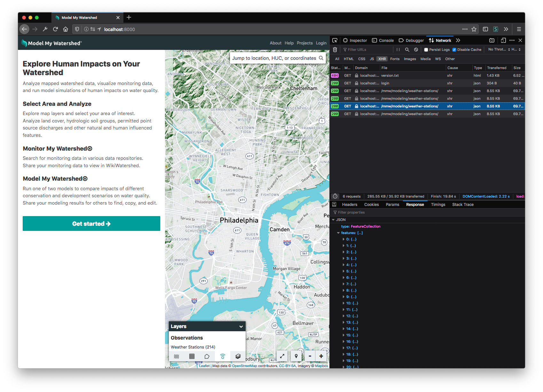543x392 pixels.
Task: Toggle the XHR request type filter
Action: pyautogui.click(x=382, y=59)
